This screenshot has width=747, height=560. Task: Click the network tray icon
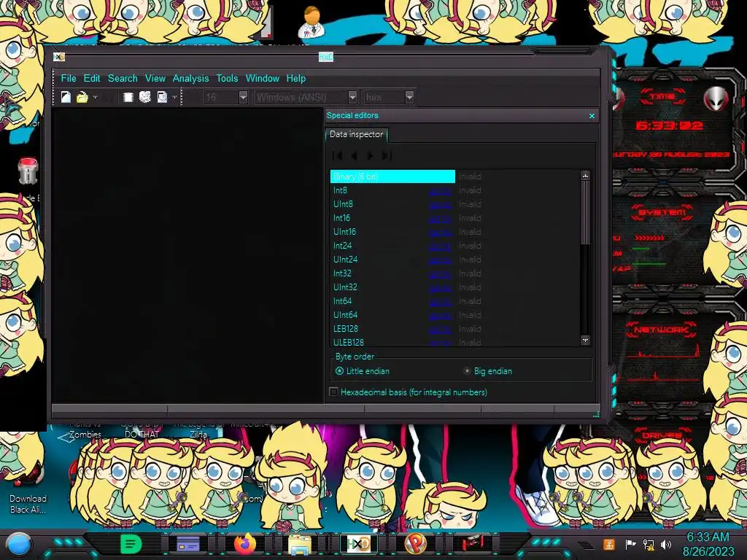649,544
